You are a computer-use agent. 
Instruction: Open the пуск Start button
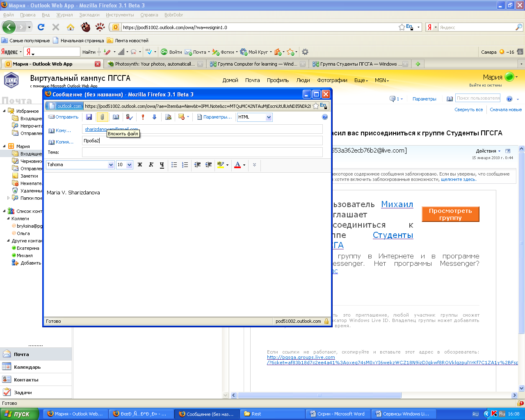[x=19, y=414]
